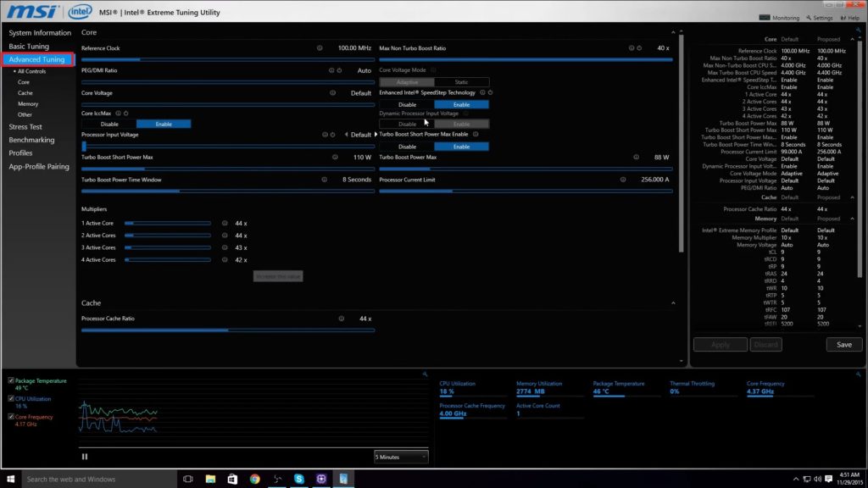Click the Search the web and Windows box
Viewport: 868px width, 488px height.
click(100, 480)
